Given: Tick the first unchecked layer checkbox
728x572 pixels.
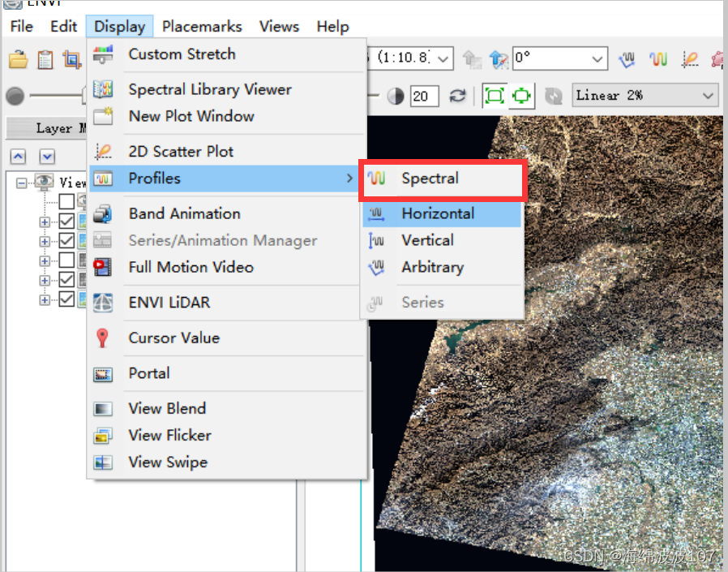Looking at the screenshot, I should point(66,201).
